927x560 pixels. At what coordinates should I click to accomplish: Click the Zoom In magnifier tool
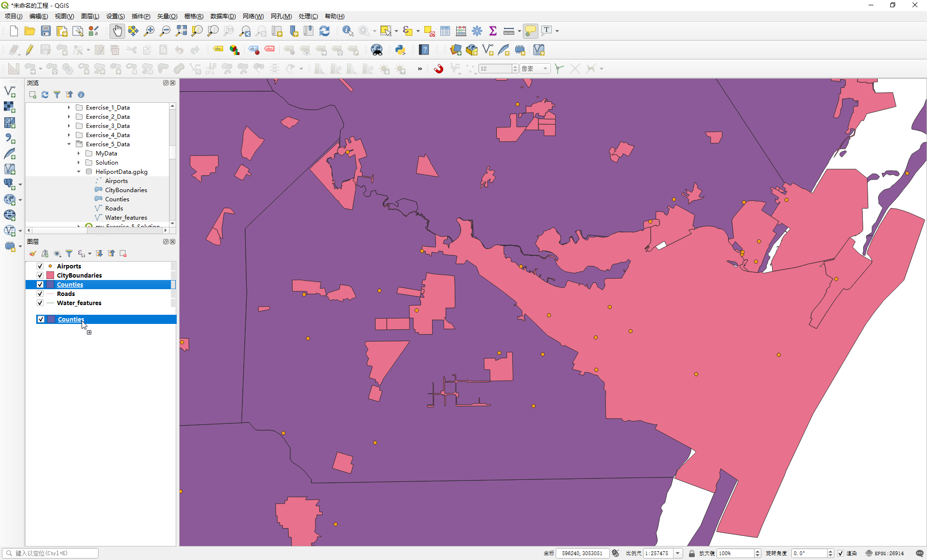coord(149,31)
